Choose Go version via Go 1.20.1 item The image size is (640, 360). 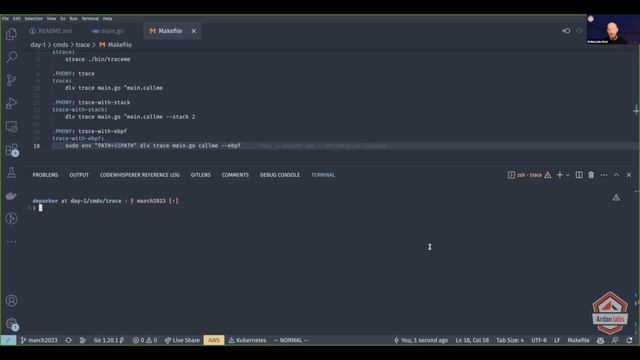109,340
